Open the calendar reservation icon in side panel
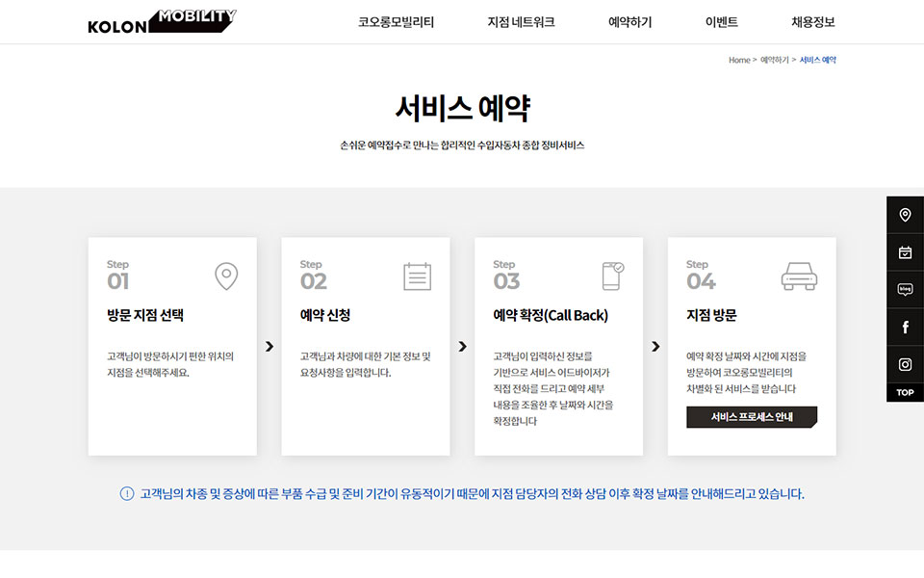The height and width of the screenshot is (578, 924). point(905,252)
